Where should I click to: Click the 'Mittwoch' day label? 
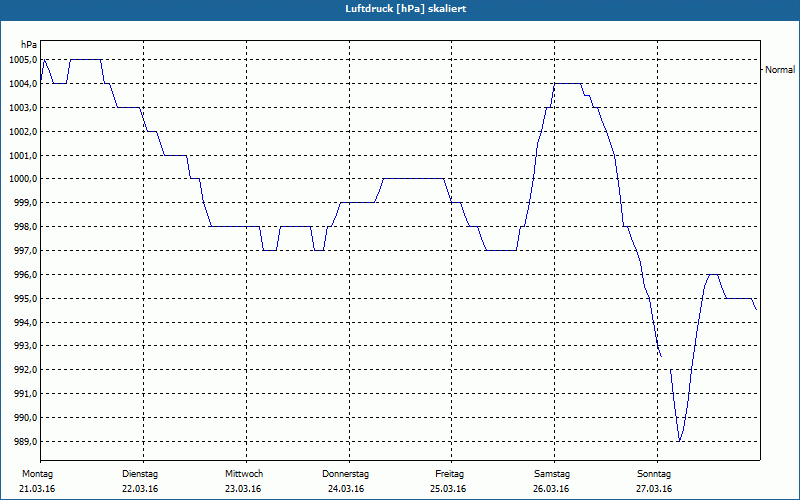244,474
